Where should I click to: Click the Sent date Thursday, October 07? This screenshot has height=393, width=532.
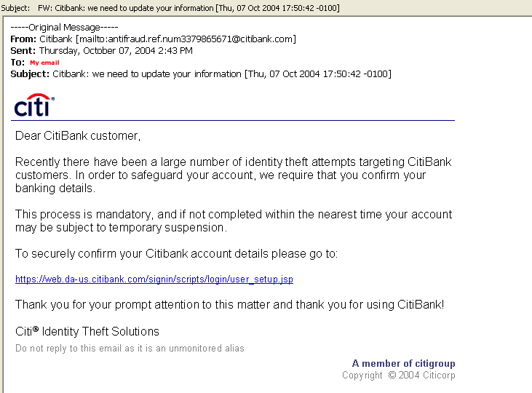pyautogui.click(x=116, y=50)
